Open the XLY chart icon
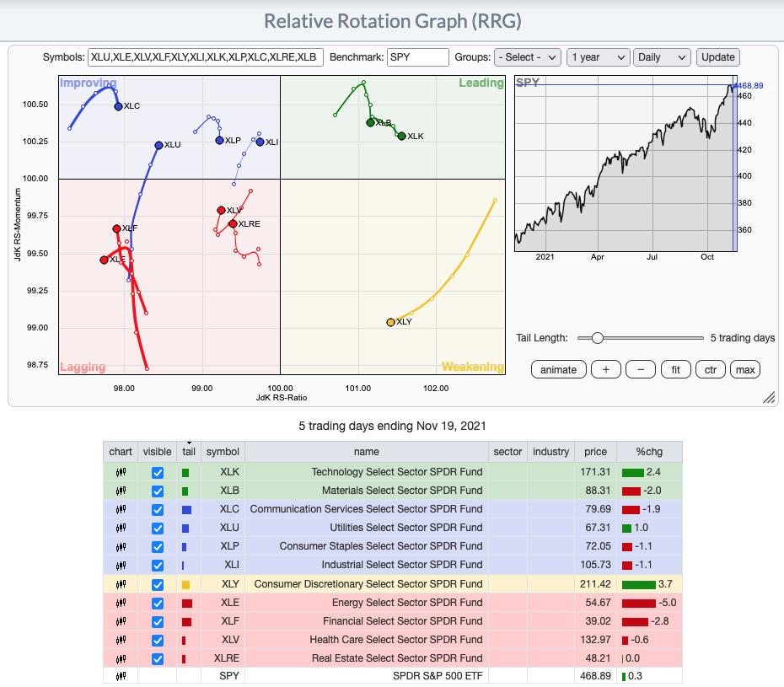The width and height of the screenshot is (784, 687). coord(121,584)
